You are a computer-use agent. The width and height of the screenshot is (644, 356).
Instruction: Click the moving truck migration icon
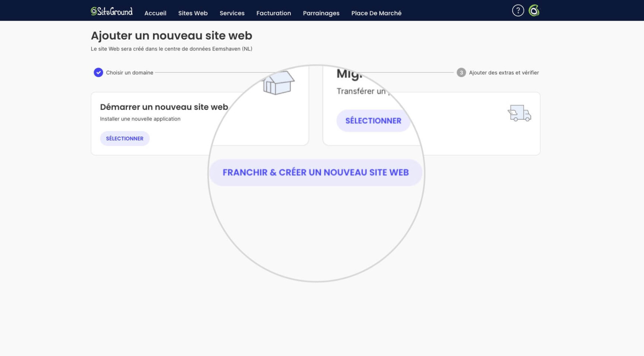[519, 113]
